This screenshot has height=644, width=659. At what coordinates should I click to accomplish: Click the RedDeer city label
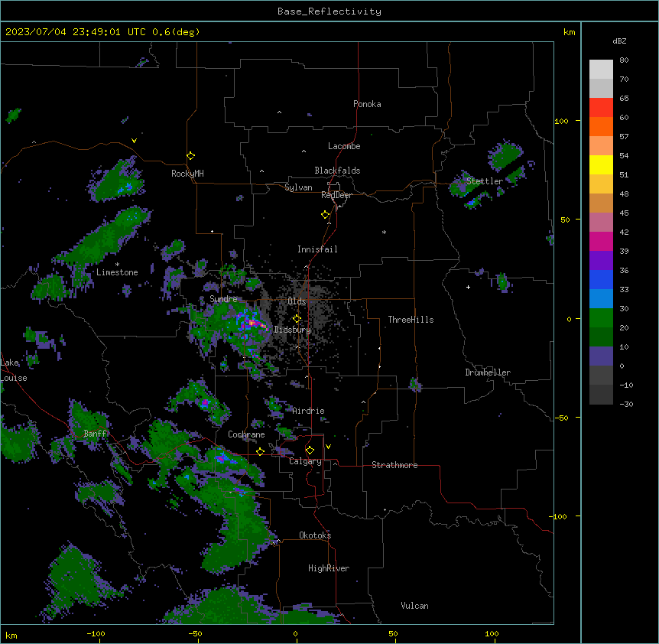point(336,195)
